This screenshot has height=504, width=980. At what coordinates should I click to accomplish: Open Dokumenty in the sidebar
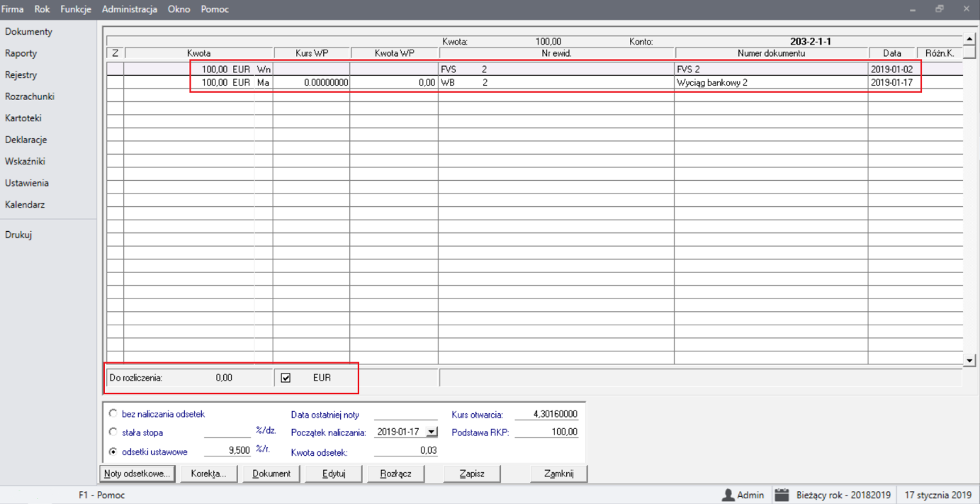point(28,32)
